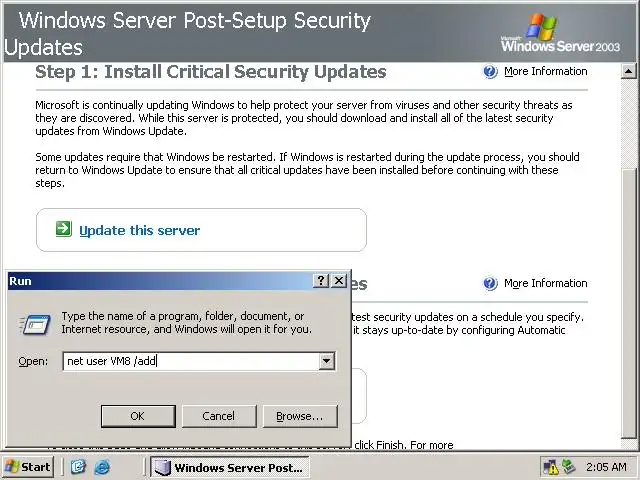Open the Start menu
Image resolution: width=640 pixels, height=480 pixels.
click(28, 466)
